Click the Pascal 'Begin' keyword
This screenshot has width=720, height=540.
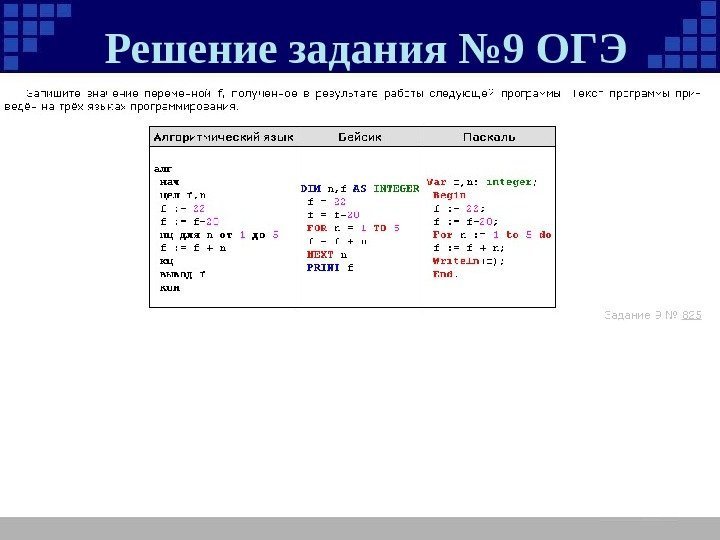[449, 196]
